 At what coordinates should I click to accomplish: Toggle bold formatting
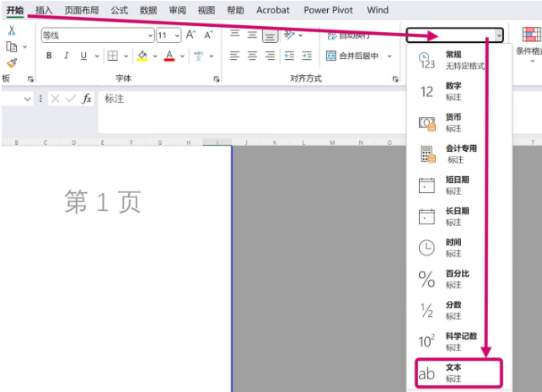49,56
